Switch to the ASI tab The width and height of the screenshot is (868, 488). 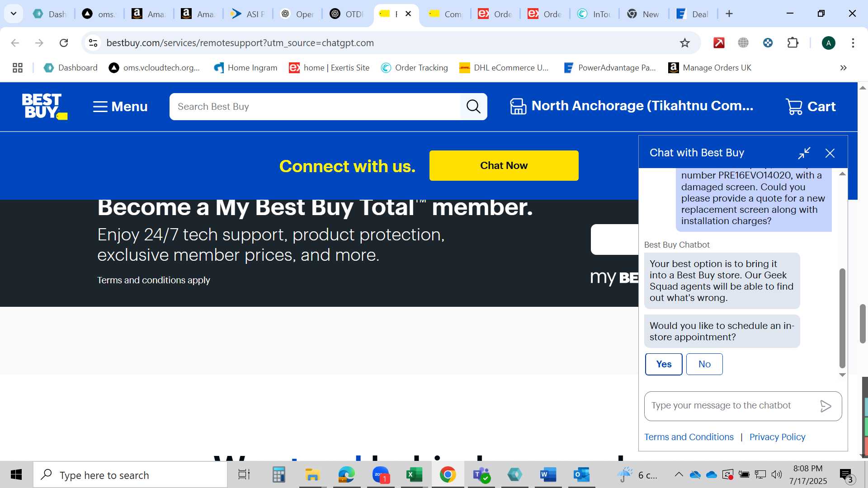(x=247, y=14)
